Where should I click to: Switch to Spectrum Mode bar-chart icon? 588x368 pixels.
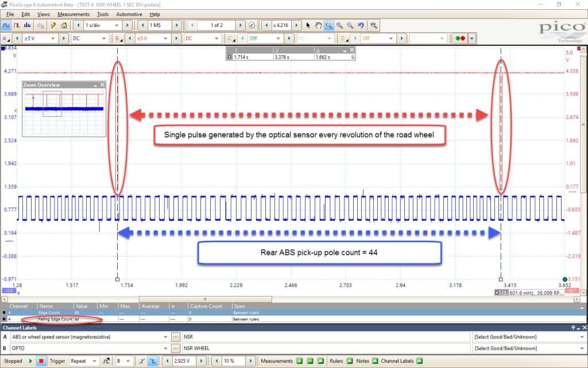[28, 25]
